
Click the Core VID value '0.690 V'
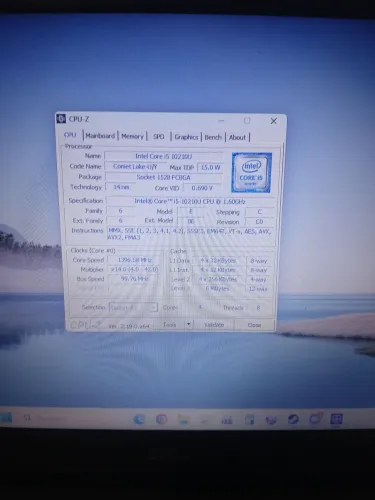202,188
